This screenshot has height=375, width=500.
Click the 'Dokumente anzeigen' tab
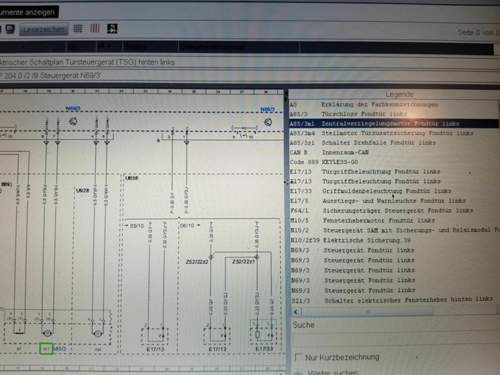[28, 12]
